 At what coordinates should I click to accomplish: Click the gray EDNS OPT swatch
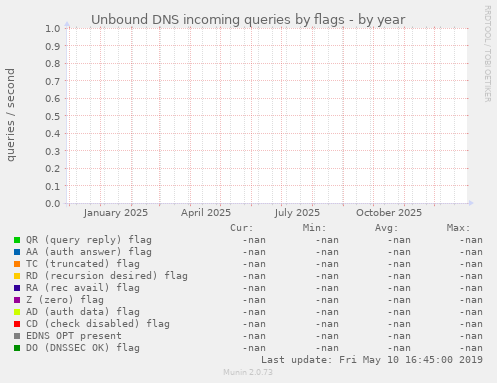point(17,336)
